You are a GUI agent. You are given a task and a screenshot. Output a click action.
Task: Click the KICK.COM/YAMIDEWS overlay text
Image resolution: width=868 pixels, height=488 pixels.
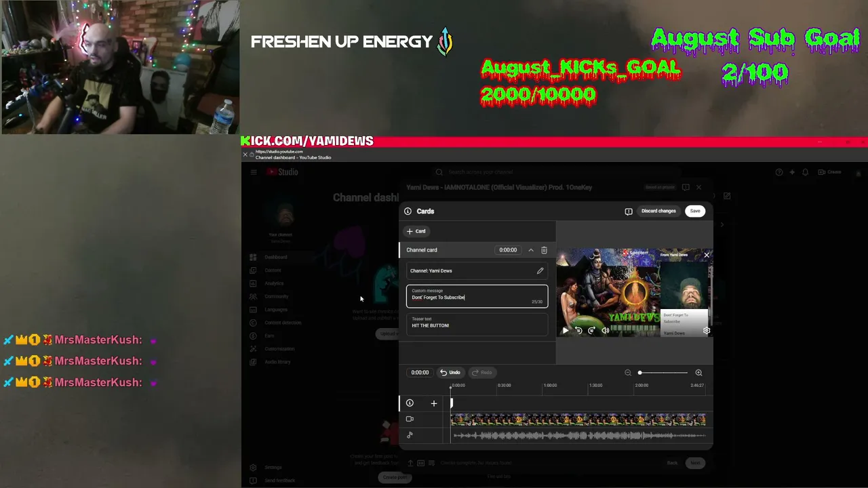[x=307, y=141]
